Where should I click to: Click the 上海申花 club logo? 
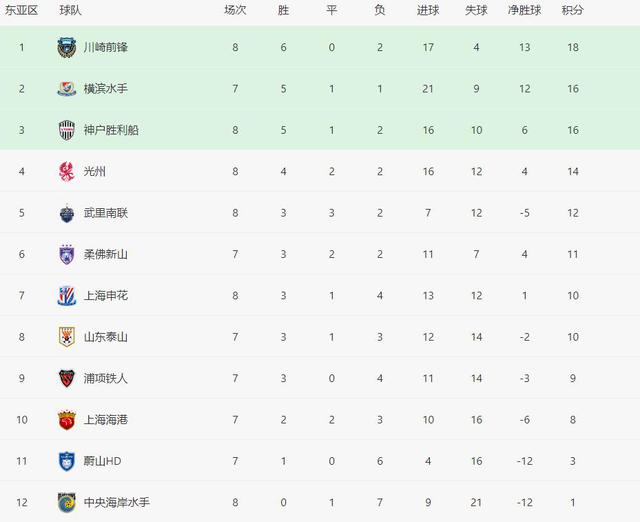coord(67,296)
